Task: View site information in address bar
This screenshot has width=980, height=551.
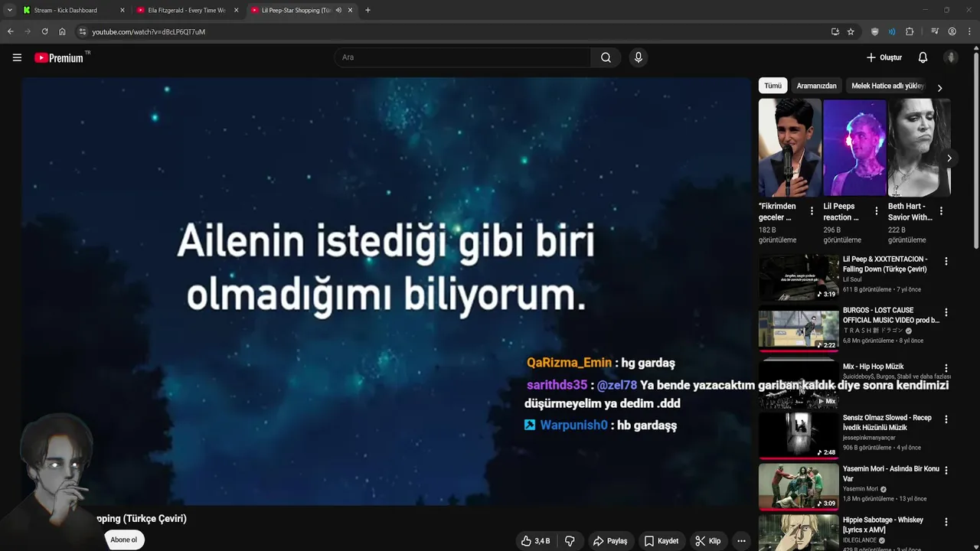Action: 83,31
